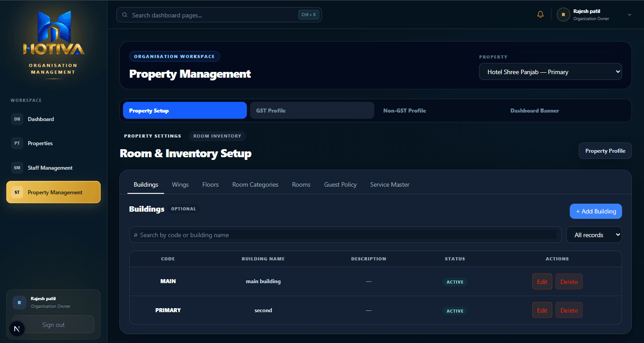The image size is (644, 343).
Task: Click the Sign out button
Action: click(53, 325)
